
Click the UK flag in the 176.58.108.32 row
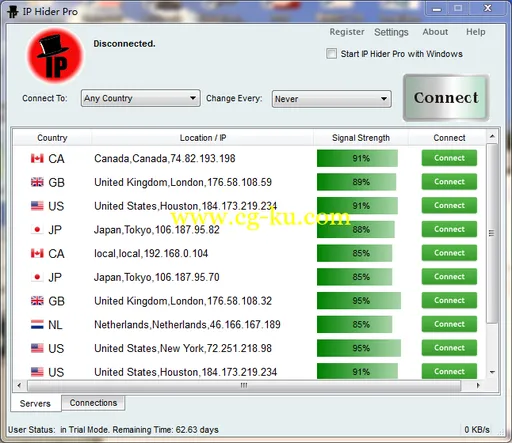pyautogui.click(x=37, y=301)
